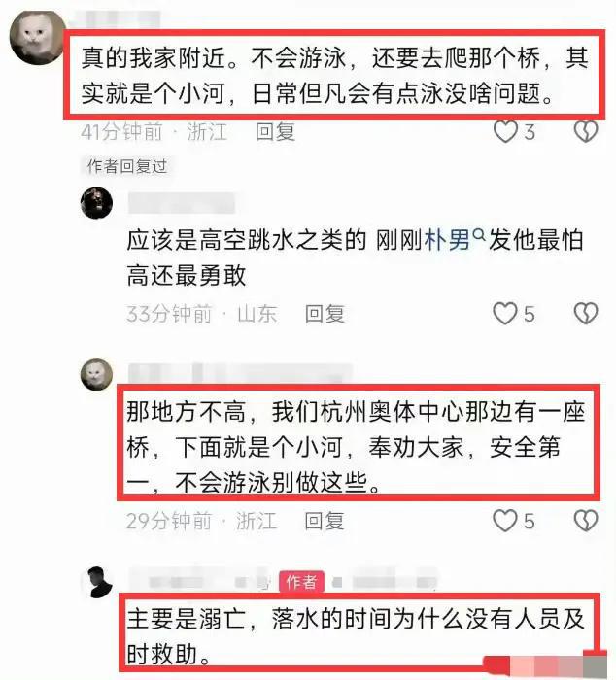Reply to the 33分钟前 山东 comment
Viewport: 616px width, 680px height.
coord(325,314)
